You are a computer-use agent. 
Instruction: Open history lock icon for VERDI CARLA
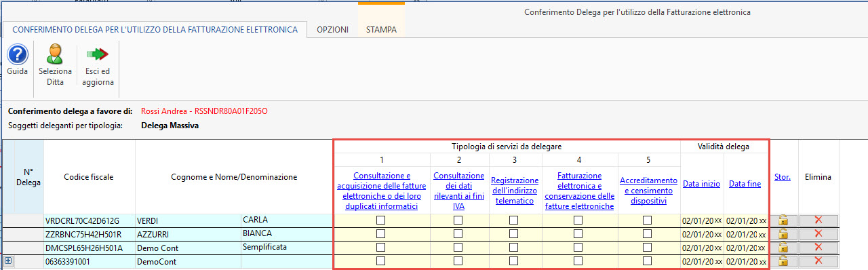pos(783,220)
